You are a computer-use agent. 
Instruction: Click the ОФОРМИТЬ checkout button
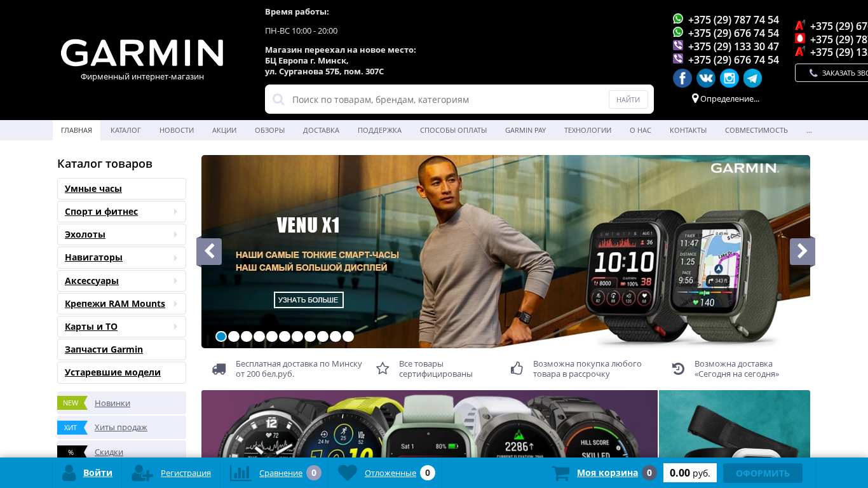[x=763, y=473]
